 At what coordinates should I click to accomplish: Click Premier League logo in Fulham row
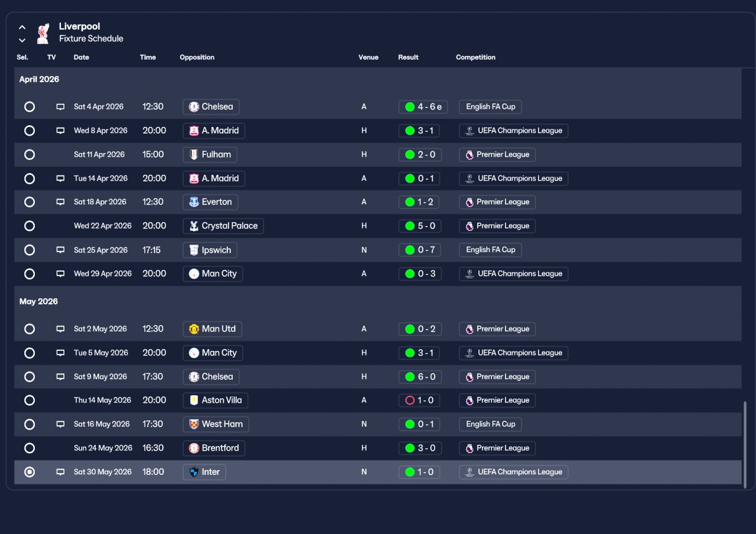[470, 155]
